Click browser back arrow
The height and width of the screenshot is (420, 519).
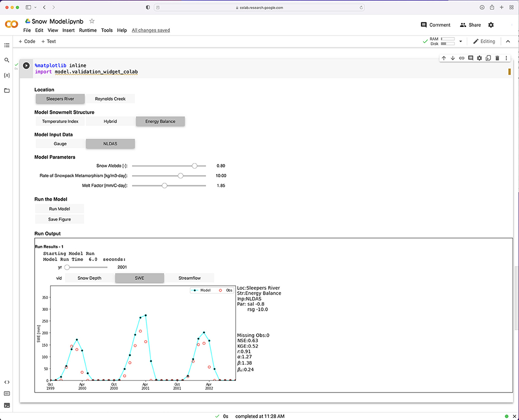(x=44, y=7)
